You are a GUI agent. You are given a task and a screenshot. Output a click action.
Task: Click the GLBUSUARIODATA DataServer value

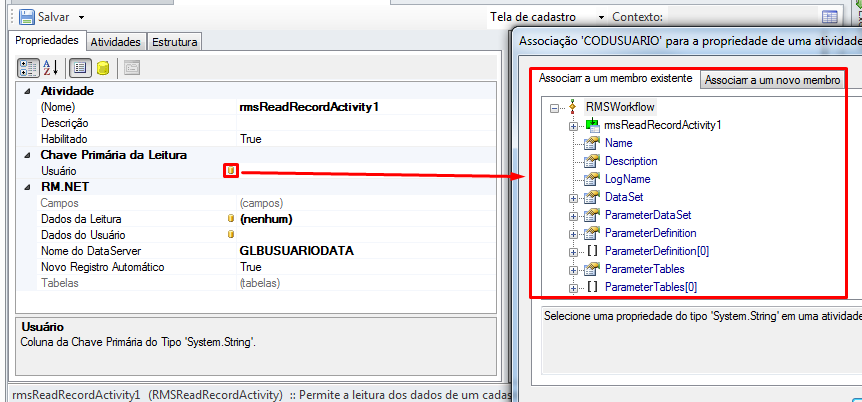coord(297,251)
